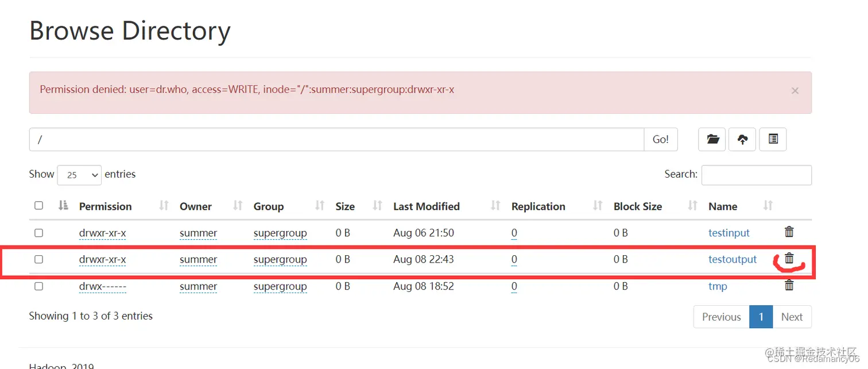Screen dimensions: 868x369
Task: Change owner summer on the testoutput row
Action: pyautogui.click(x=198, y=259)
